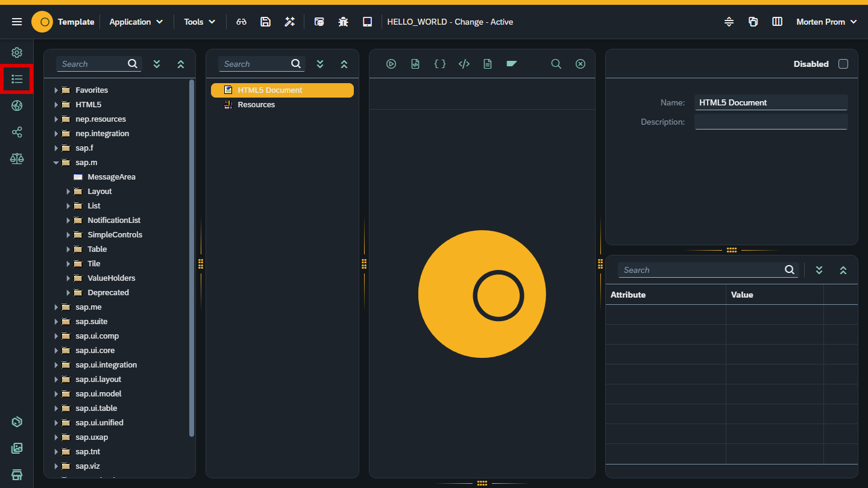Click the Description input field
Viewport: 868px width, 488px height.
coord(771,122)
